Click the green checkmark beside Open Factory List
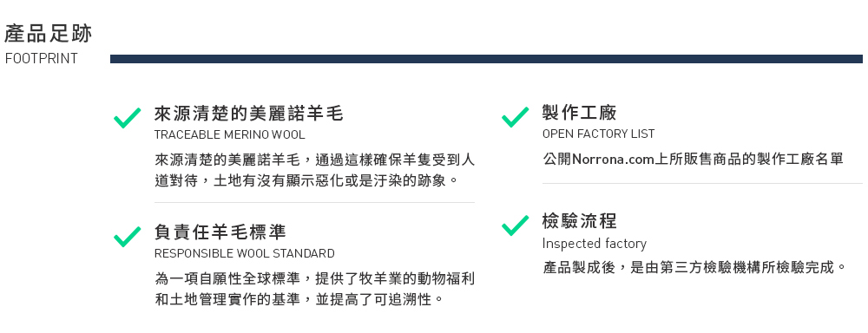868x333 pixels. coord(516,117)
